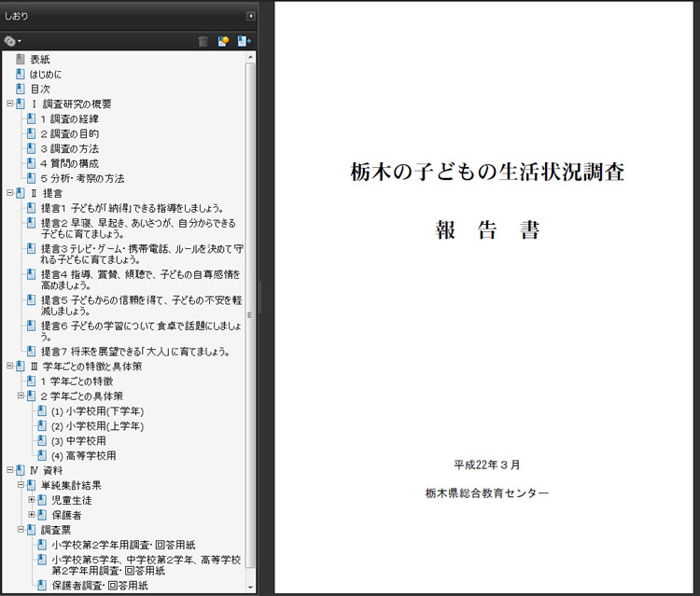Expand the 児童生徒 tree node
The image size is (700, 596).
pos(31,500)
